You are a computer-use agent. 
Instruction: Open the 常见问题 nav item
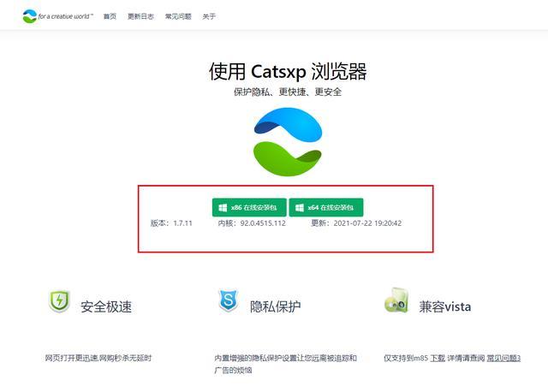pyautogui.click(x=178, y=16)
